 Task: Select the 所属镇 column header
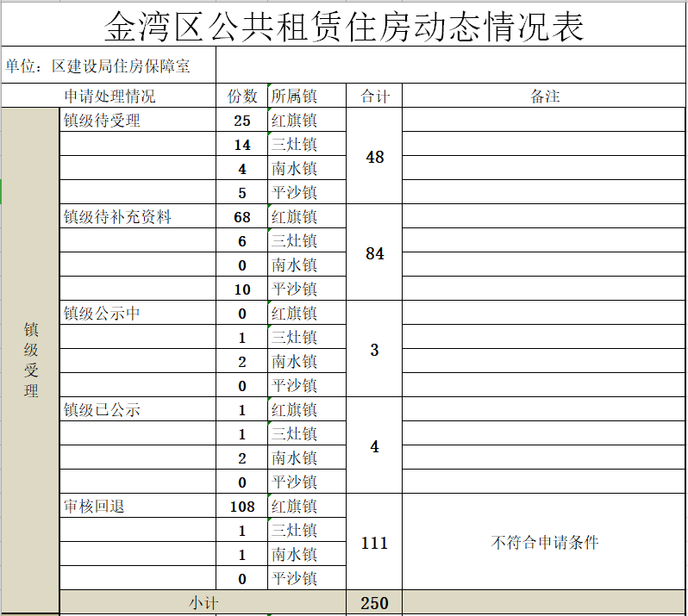[x=295, y=96]
